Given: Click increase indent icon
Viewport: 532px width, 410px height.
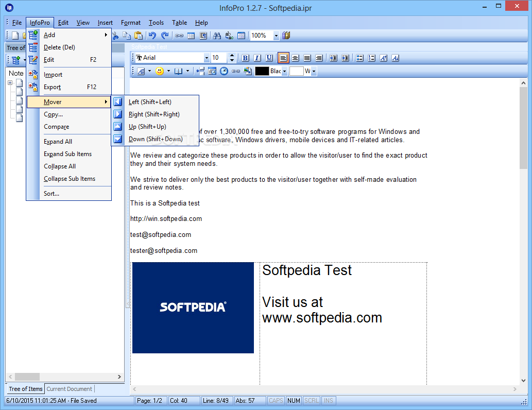Looking at the screenshot, I should coord(346,58).
